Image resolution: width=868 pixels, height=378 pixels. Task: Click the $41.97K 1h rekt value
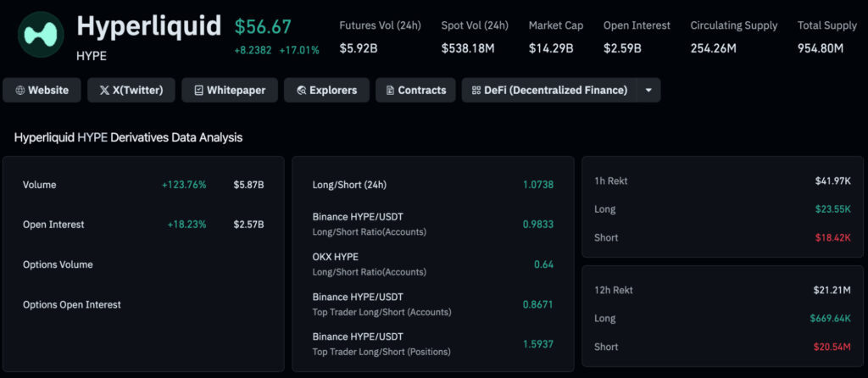[832, 181]
